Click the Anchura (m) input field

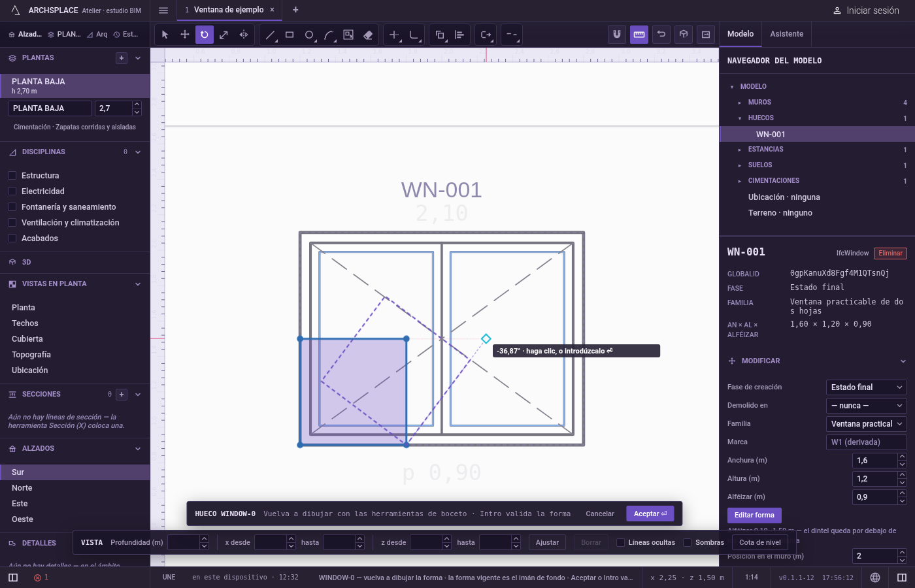(x=875, y=461)
